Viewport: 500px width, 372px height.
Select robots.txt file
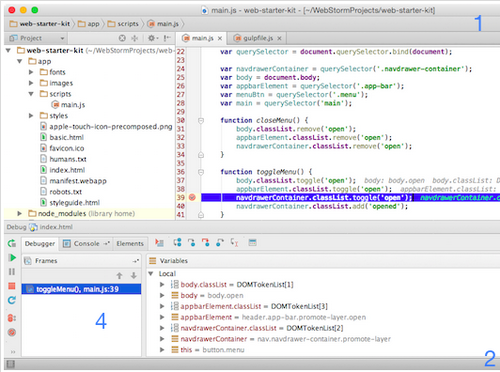61,192
